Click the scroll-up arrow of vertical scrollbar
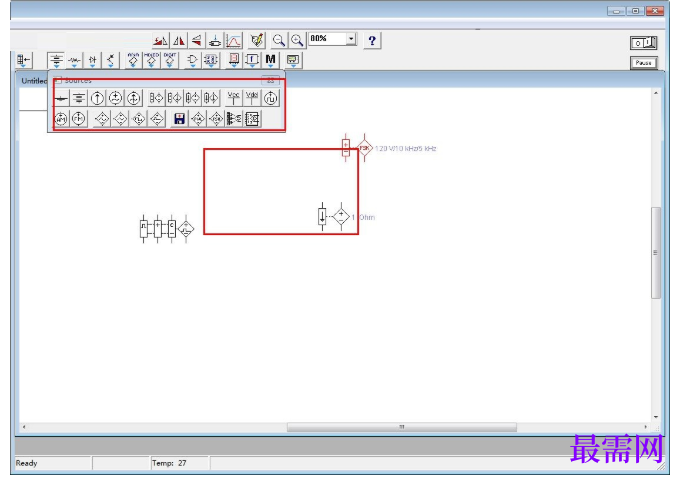 tap(655, 93)
